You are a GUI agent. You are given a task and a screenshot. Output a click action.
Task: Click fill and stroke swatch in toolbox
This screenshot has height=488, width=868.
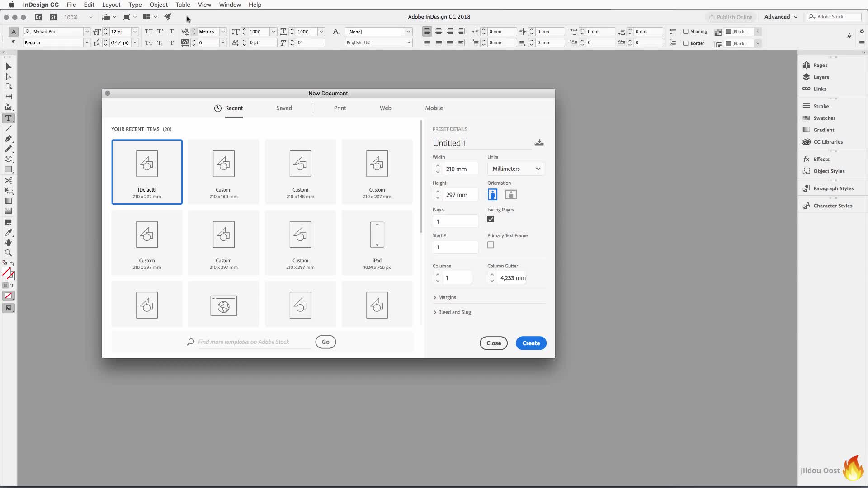(8, 274)
